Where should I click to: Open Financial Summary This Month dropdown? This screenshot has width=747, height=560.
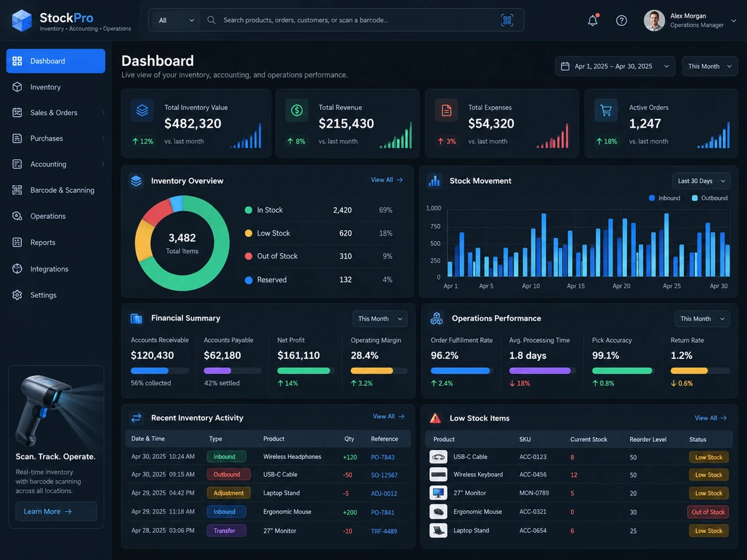click(x=380, y=318)
